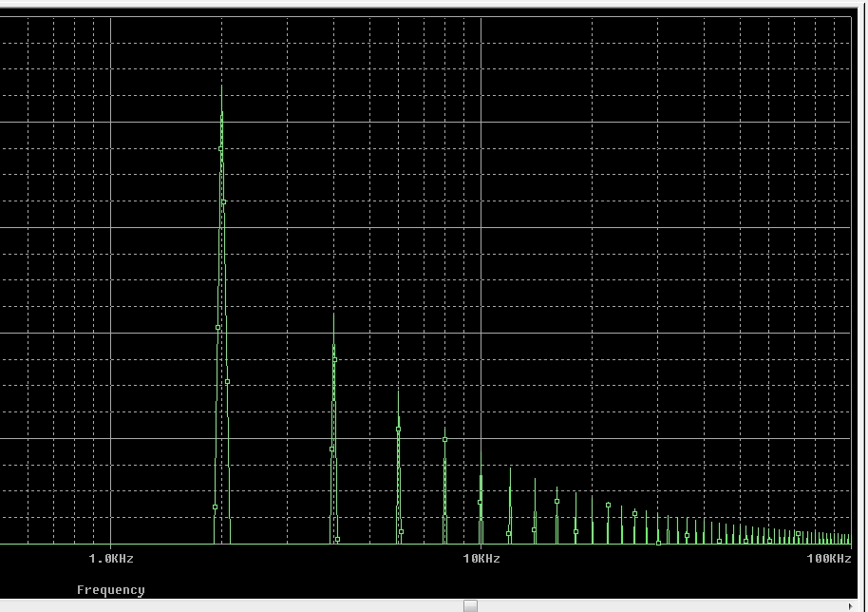Click the horizontal scrollbar thumb below the plot
This screenshot has height=612, width=868.
[x=470, y=606]
